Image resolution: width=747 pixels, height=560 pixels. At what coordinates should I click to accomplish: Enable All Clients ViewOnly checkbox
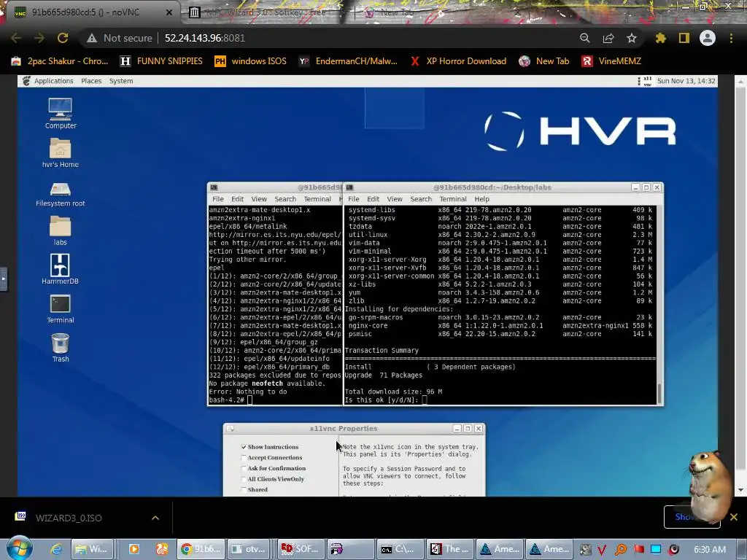[244, 479]
